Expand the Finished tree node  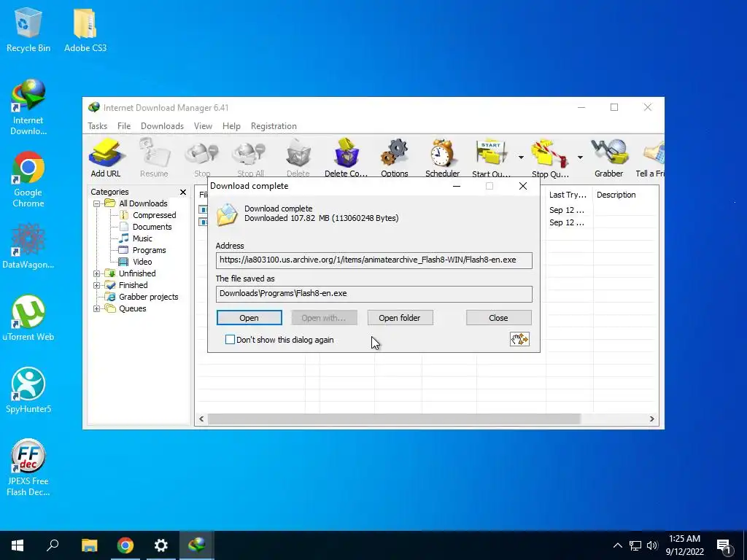pos(97,285)
